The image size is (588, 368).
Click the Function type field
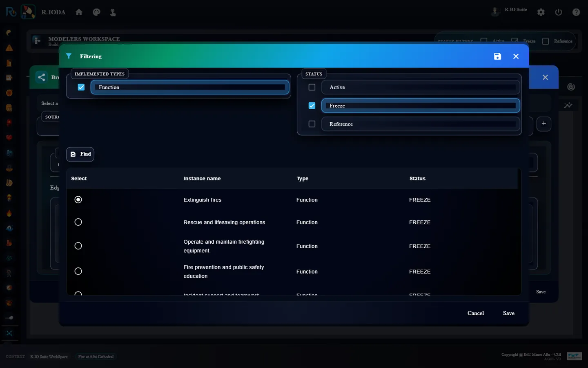pyautogui.click(x=190, y=87)
